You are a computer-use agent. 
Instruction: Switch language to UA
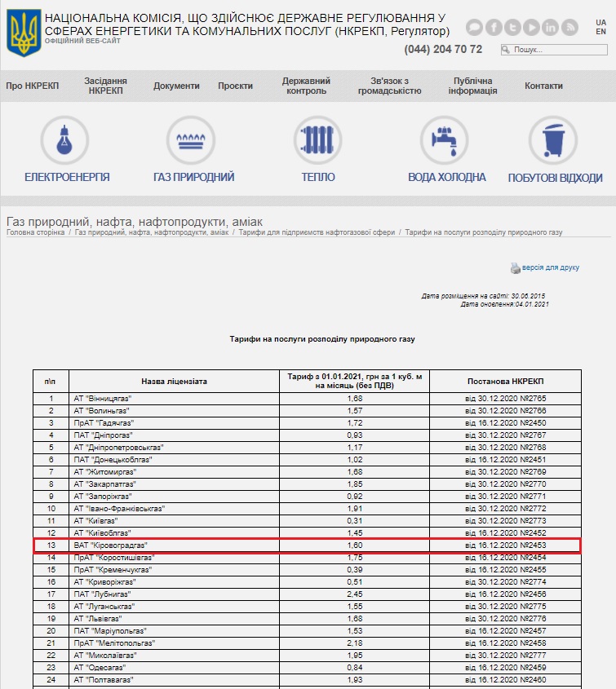click(x=601, y=22)
